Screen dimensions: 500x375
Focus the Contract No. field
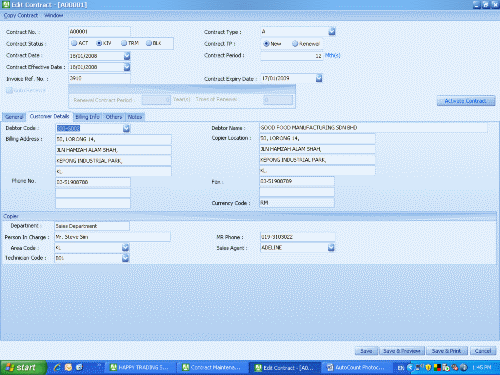(x=99, y=31)
